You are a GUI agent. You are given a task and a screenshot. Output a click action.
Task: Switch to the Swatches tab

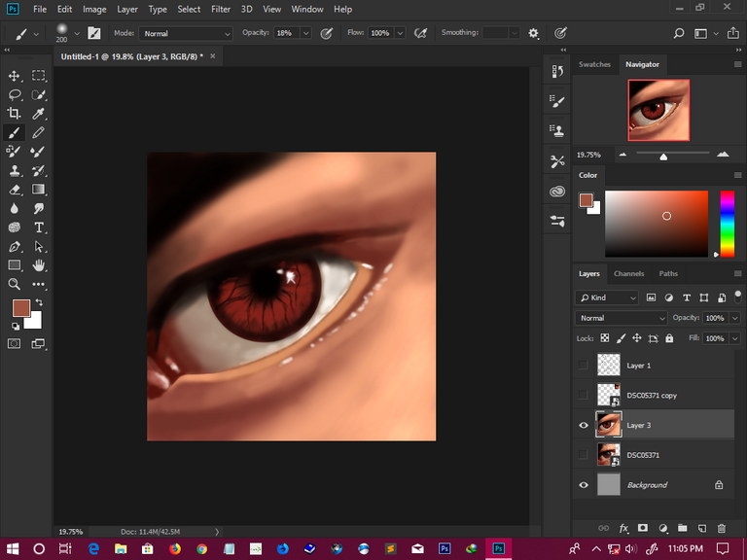click(x=594, y=64)
